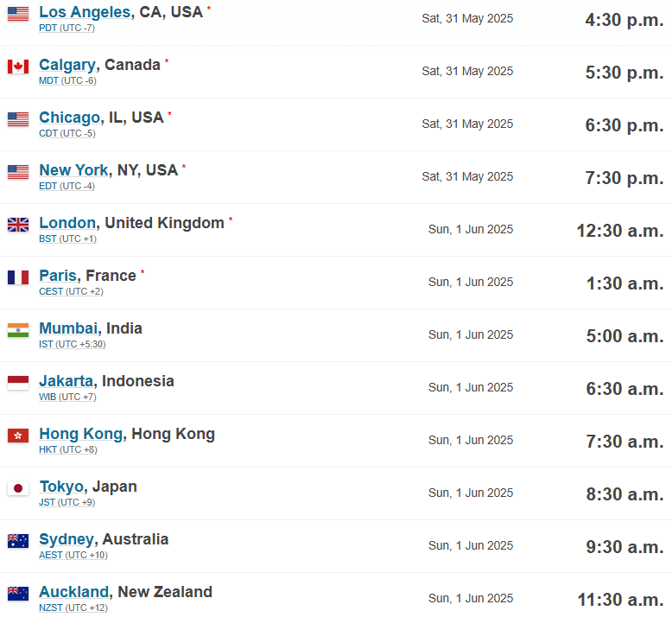Click the AEST time zone abbreviation
This screenshot has height=630, width=672.
coord(50,556)
